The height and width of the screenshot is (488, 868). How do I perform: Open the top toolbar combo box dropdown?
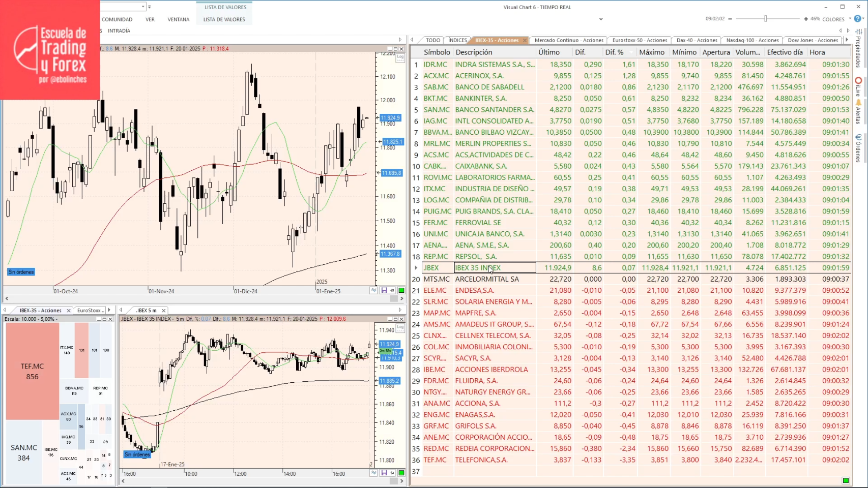click(x=143, y=7)
